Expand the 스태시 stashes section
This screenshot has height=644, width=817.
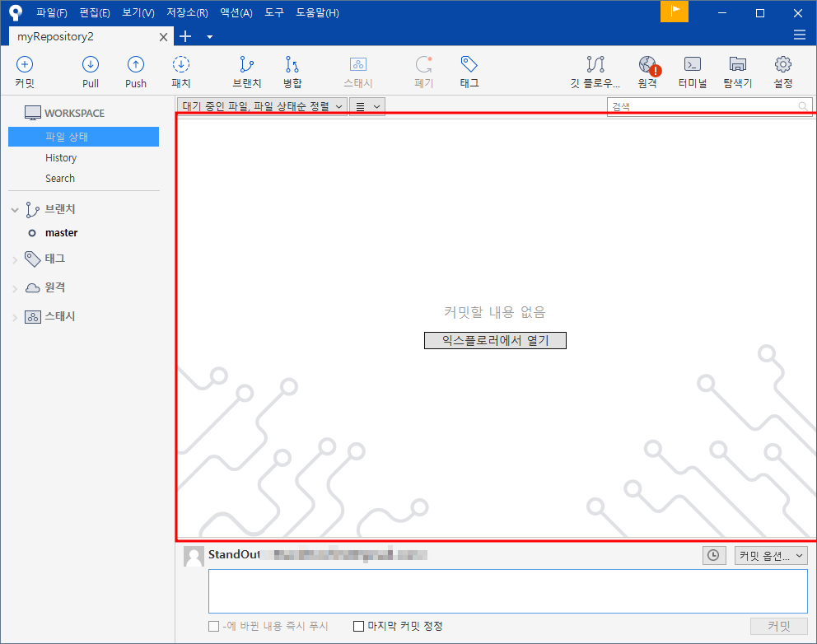click(x=15, y=317)
